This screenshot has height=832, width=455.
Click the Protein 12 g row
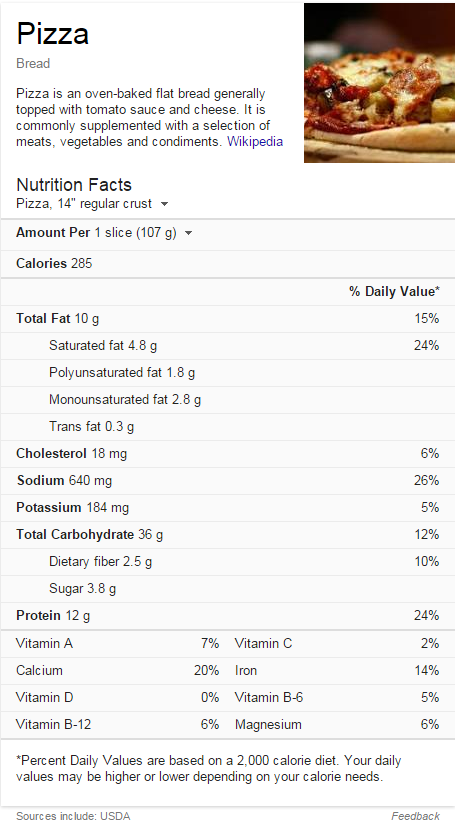click(228, 616)
